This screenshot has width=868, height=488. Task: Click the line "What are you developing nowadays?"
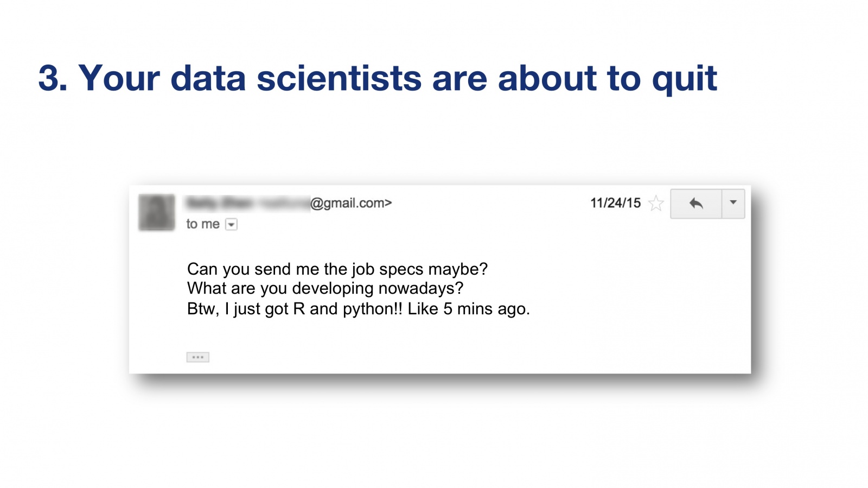[325, 288]
